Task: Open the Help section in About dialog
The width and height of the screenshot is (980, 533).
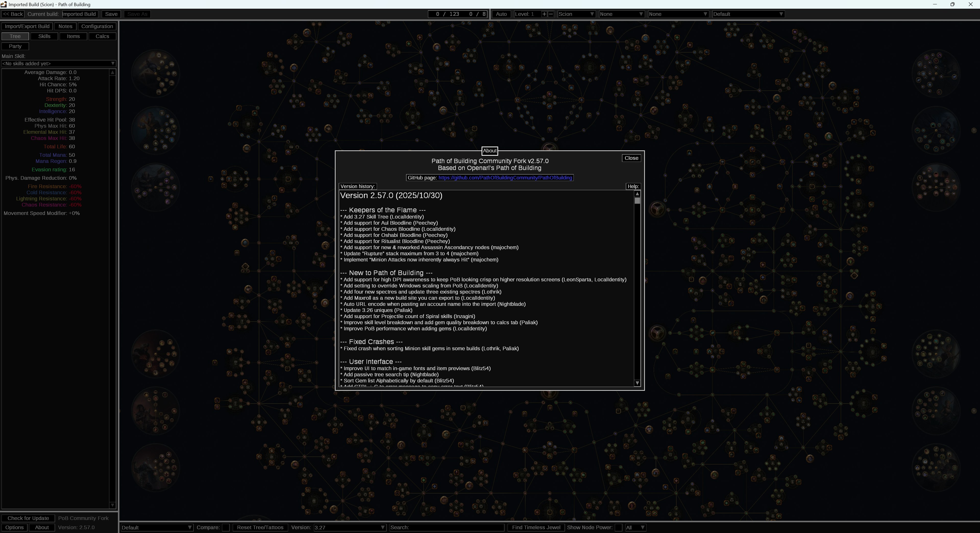Action: point(633,186)
